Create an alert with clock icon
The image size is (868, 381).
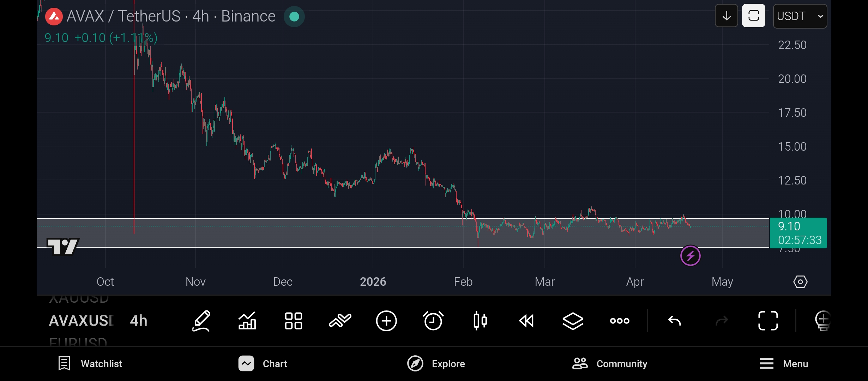(x=433, y=321)
